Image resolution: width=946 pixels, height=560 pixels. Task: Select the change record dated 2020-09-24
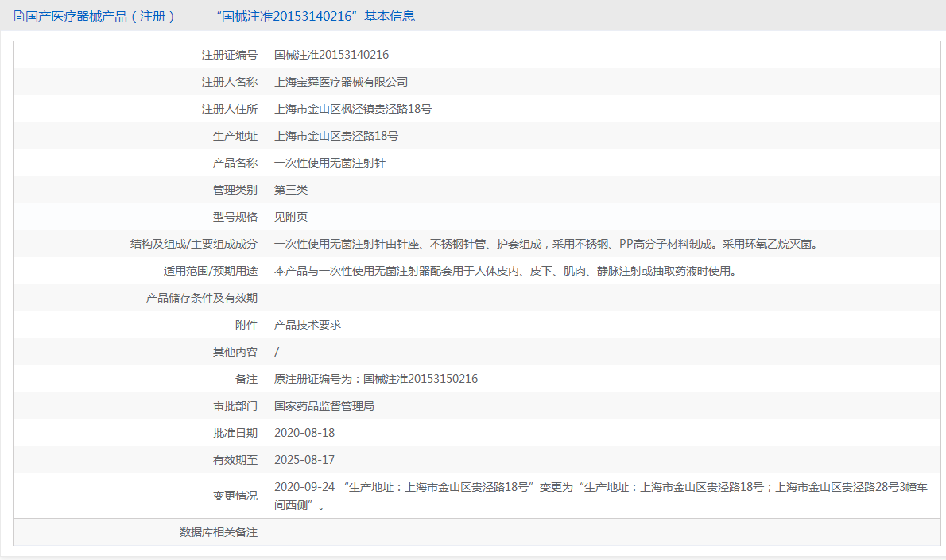601,496
